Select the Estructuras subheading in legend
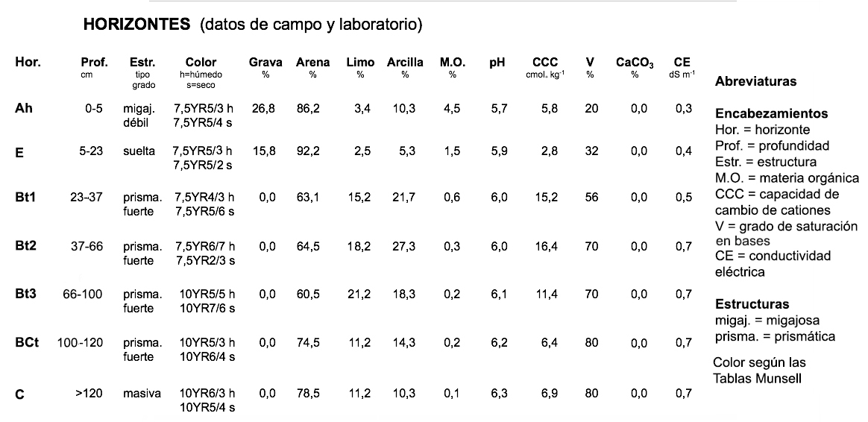 coord(752,304)
